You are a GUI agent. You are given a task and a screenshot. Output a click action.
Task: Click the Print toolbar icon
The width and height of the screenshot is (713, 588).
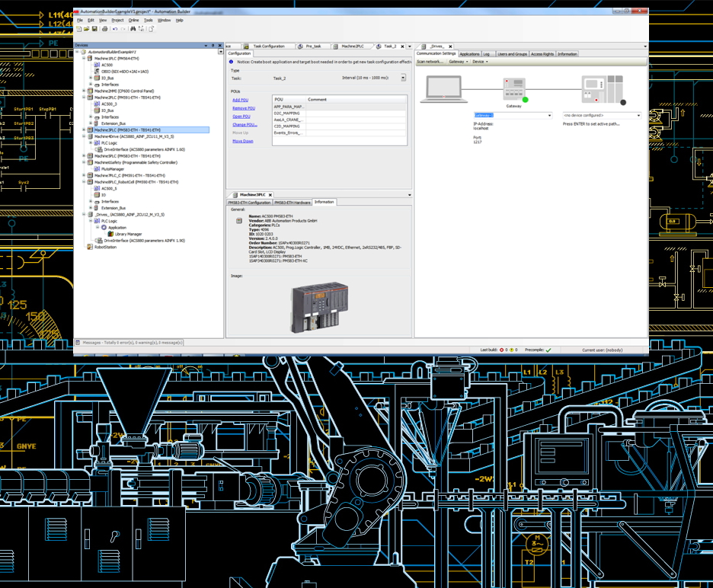(x=104, y=29)
